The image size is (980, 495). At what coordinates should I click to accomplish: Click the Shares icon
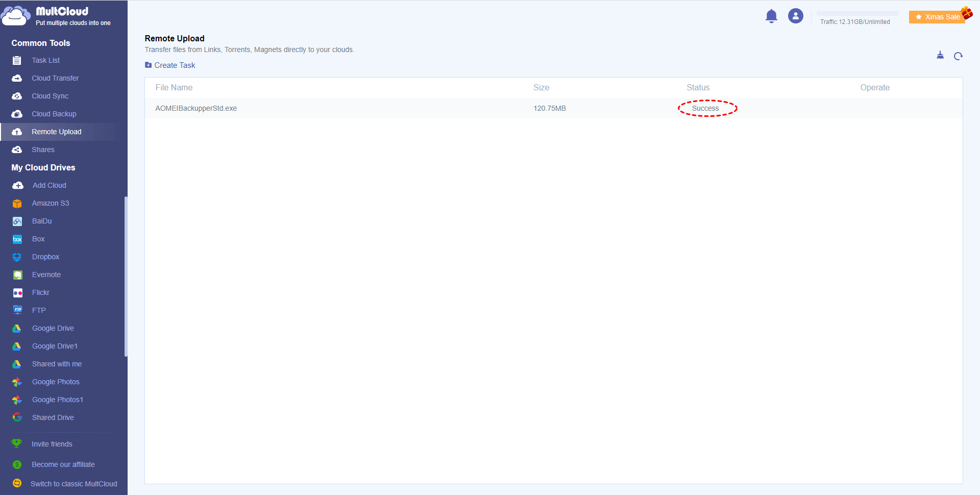click(17, 150)
